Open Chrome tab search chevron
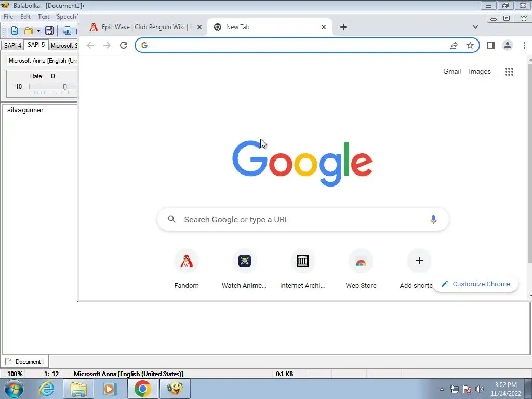This screenshot has height=399, width=532. (475, 27)
